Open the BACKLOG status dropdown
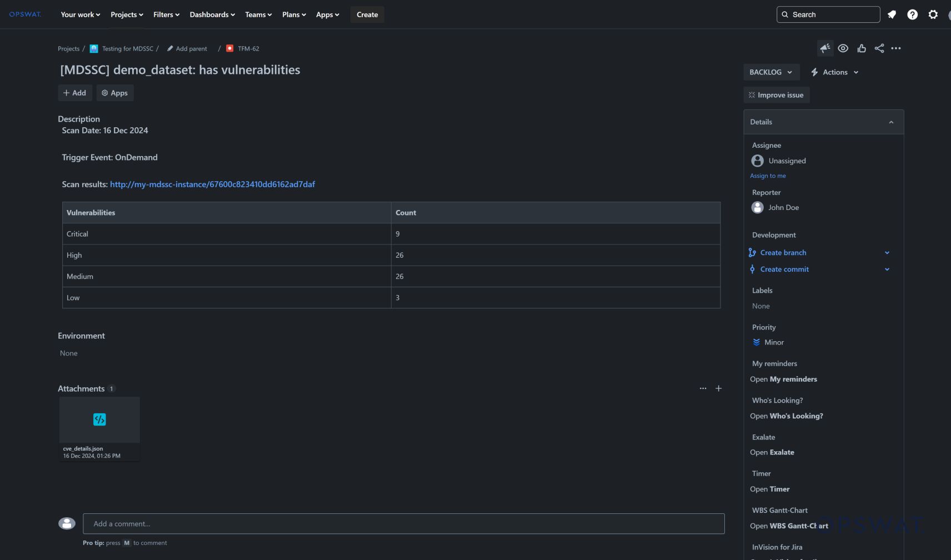This screenshot has height=560, width=951. coord(770,72)
